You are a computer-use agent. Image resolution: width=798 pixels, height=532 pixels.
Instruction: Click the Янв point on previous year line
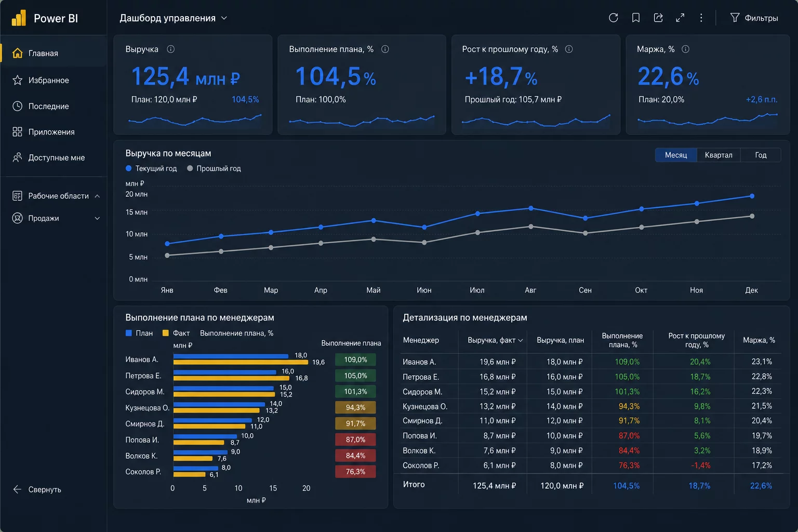pos(167,255)
